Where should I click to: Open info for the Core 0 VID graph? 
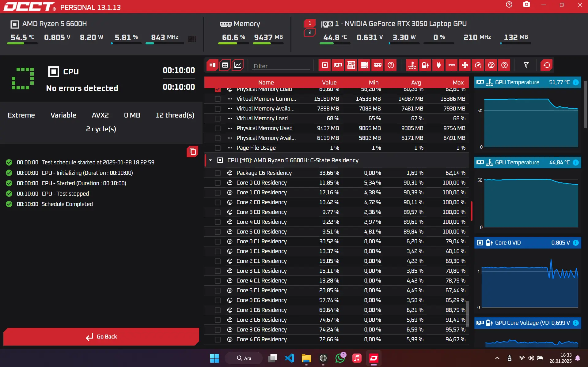pos(576,243)
